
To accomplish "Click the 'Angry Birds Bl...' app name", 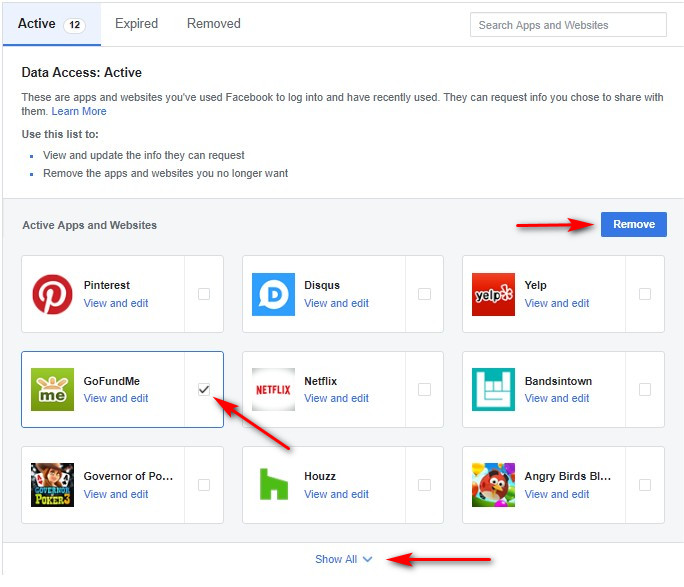I will (x=568, y=476).
